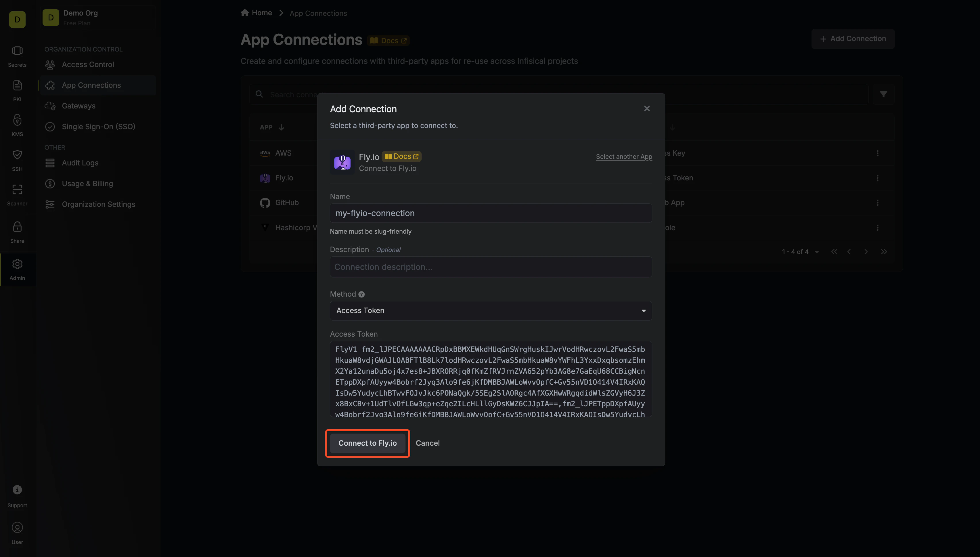Image resolution: width=980 pixels, height=557 pixels.
Task: Click the Name input field
Action: pos(491,213)
